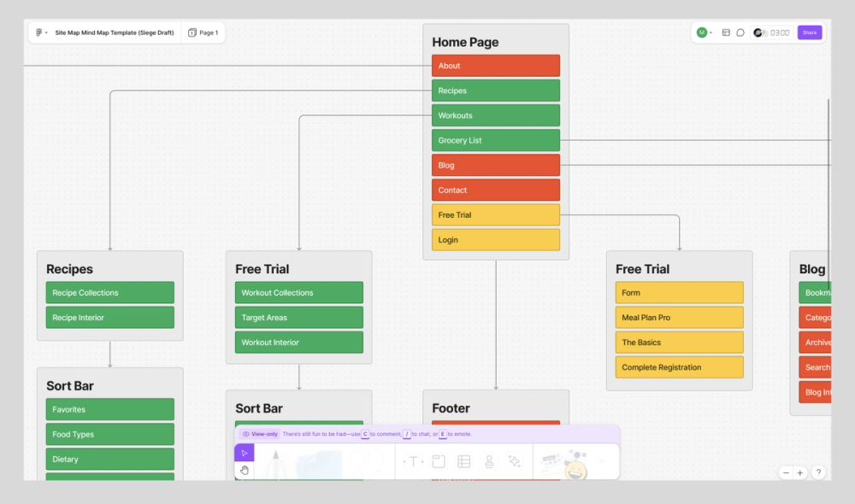Open the FigJam main menu
855x504 pixels.
coord(38,32)
